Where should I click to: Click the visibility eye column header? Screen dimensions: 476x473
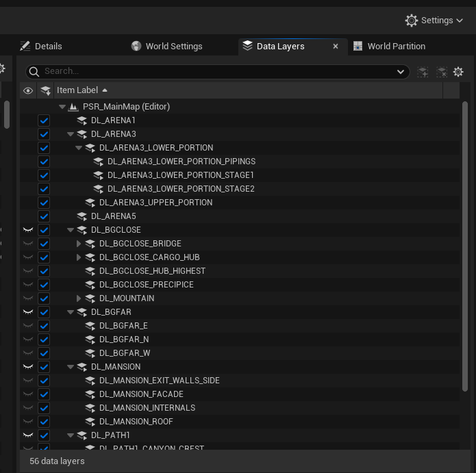28,90
